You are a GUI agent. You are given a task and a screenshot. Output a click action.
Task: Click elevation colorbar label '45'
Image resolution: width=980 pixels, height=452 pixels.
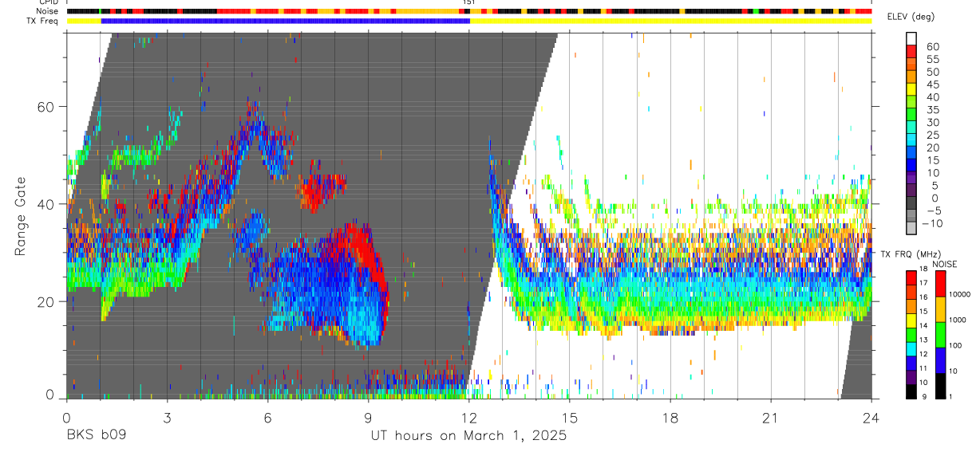(x=933, y=85)
